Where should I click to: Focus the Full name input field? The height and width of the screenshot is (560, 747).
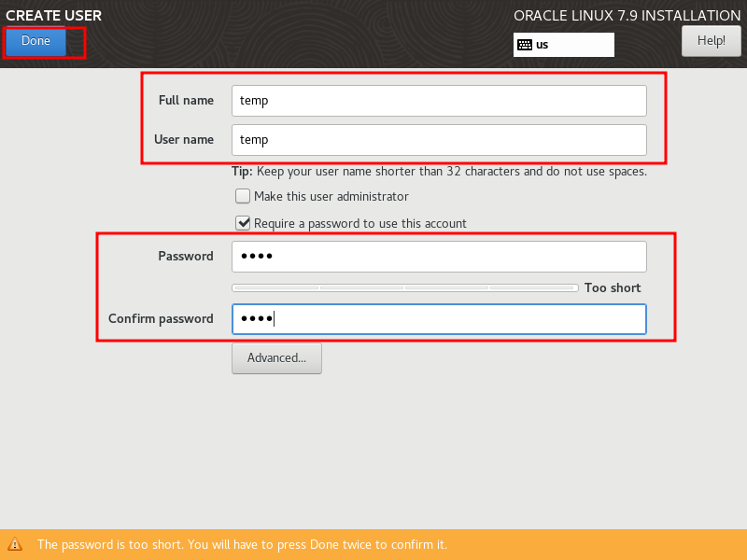pos(439,101)
